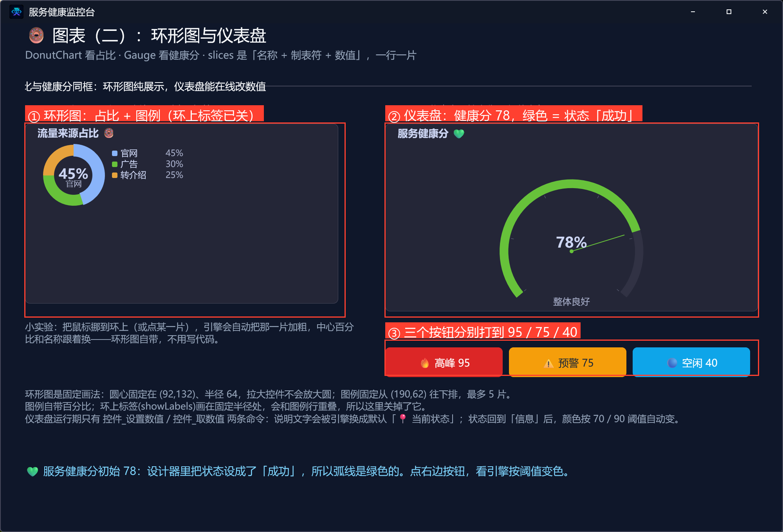This screenshot has width=783, height=532.
Task: Click the pin icon before 当前状态
Action: (x=403, y=419)
